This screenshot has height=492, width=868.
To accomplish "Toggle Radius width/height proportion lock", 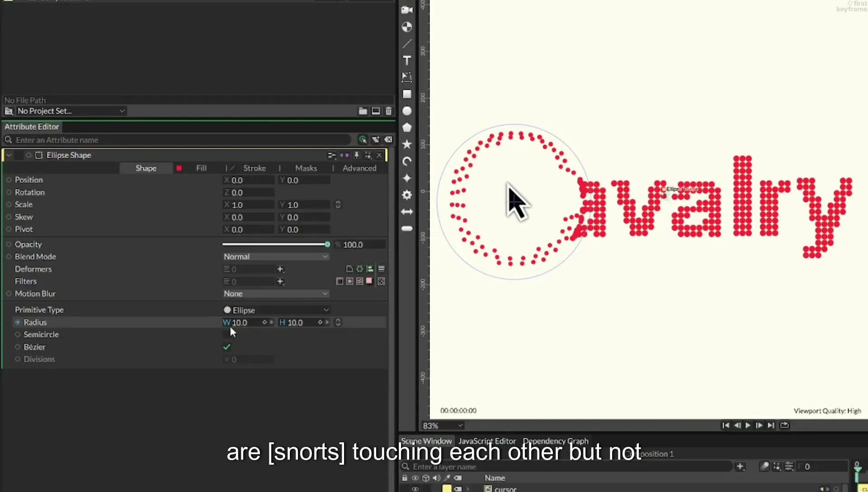I will coord(338,322).
